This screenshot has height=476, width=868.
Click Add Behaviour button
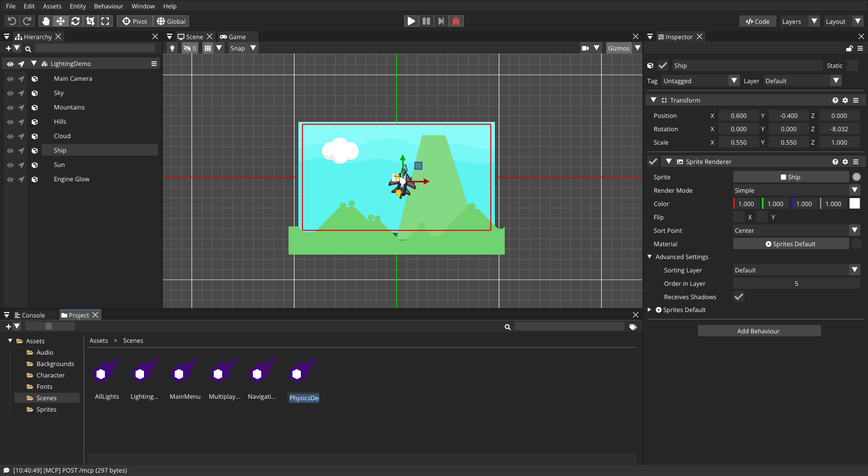759,331
